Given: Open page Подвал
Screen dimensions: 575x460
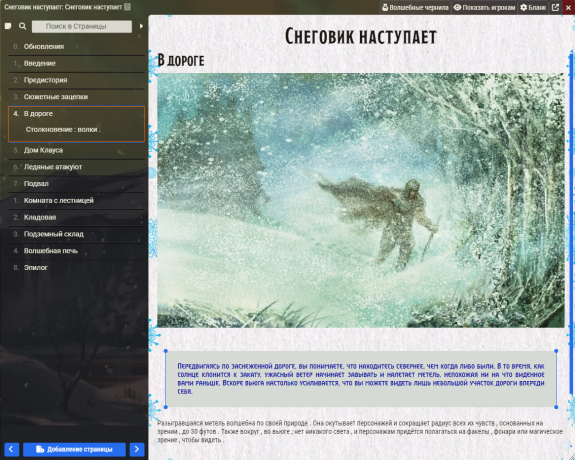Looking at the screenshot, I should pyautogui.click(x=76, y=184).
